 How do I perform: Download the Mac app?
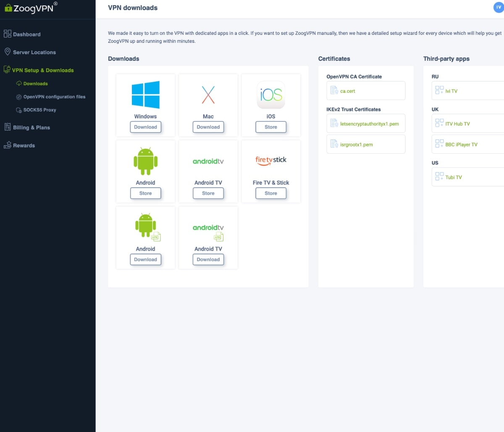tap(208, 127)
